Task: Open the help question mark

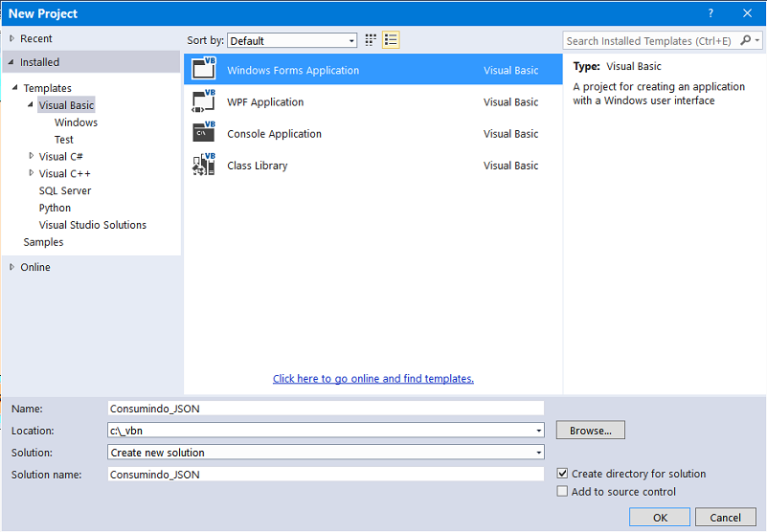Action: pyautogui.click(x=711, y=13)
